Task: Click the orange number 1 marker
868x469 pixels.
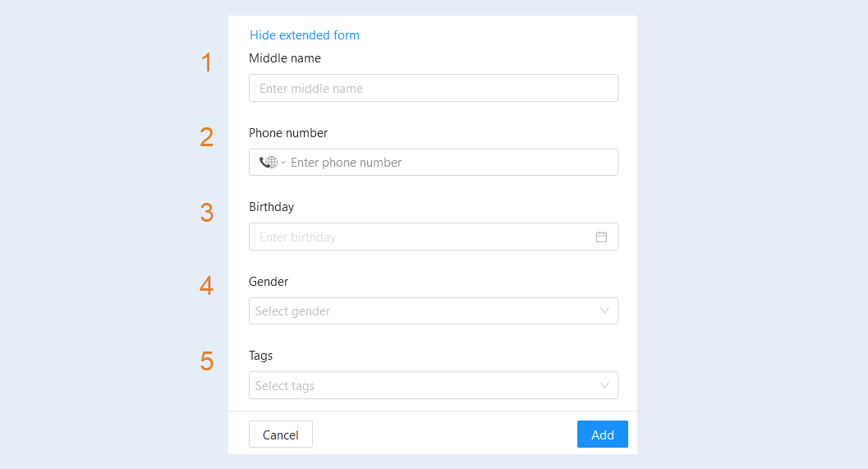Action: coord(206,62)
